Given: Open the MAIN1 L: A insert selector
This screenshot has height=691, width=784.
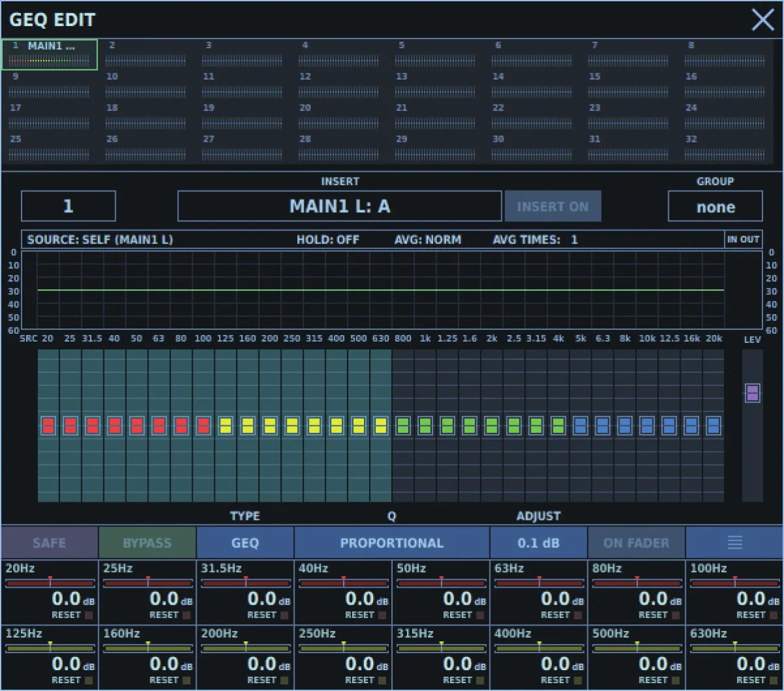Looking at the screenshot, I should pos(340,206).
